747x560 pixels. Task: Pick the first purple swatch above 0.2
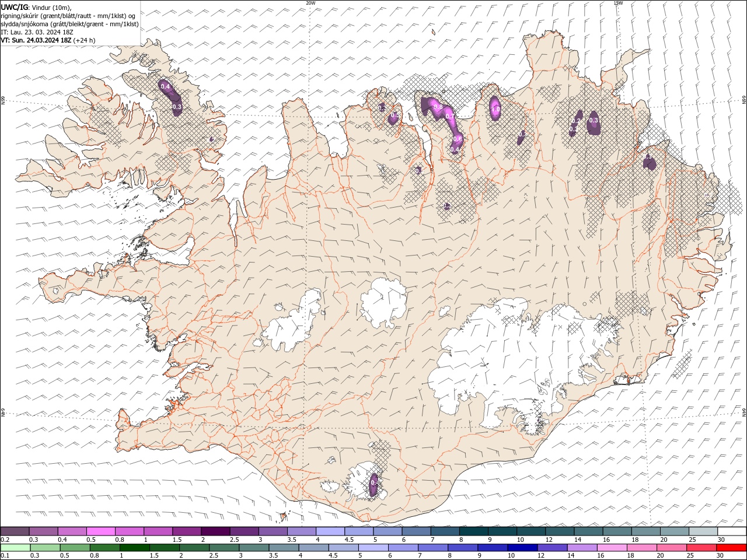(x=15, y=531)
